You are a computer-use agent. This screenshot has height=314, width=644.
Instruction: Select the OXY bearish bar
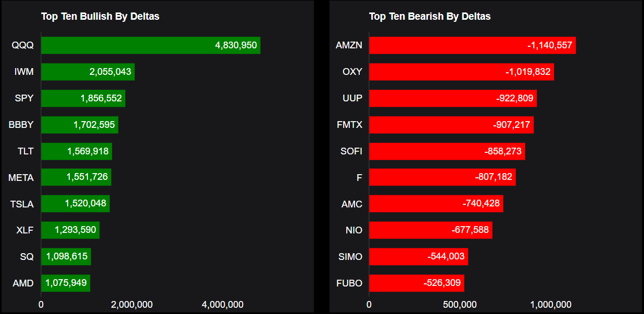click(x=461, y=72)
